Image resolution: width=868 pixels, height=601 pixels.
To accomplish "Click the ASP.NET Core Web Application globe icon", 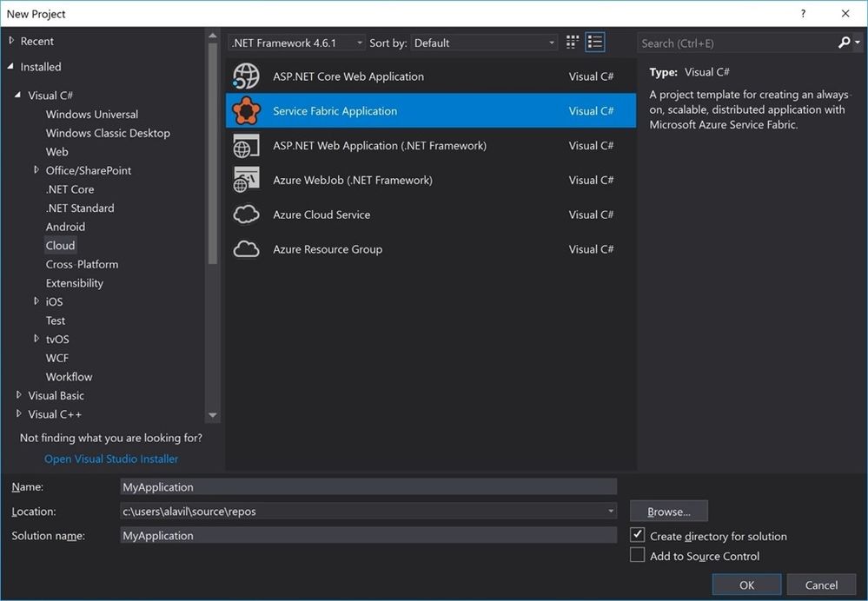I will (246, 76).
